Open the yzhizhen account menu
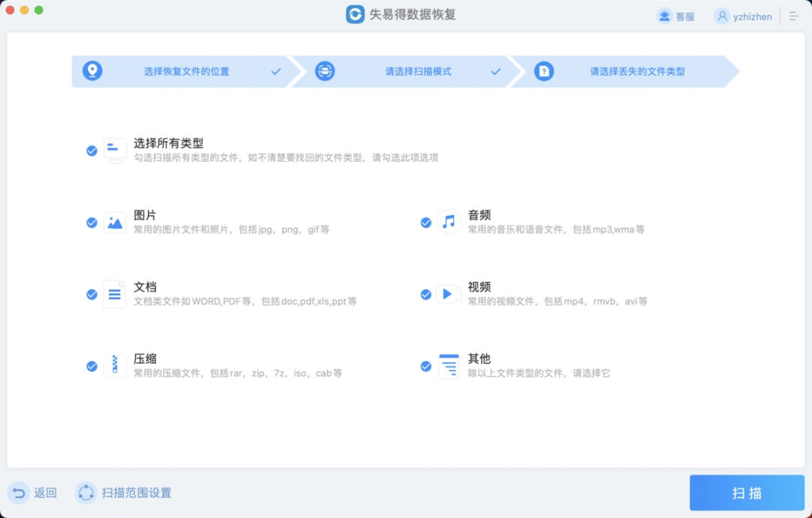The width and height of the screenshot is (812, 518). tap(743, 16)
